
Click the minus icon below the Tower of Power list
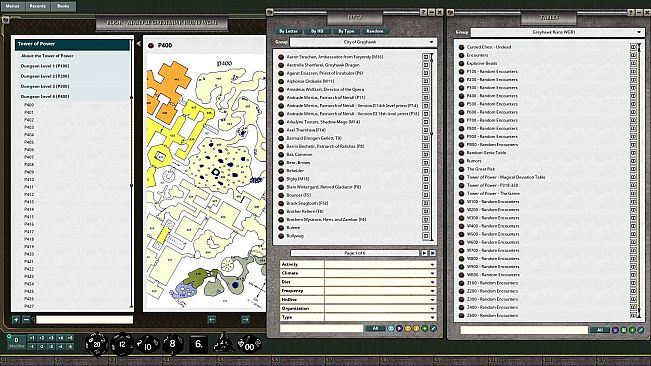[26, 320]
